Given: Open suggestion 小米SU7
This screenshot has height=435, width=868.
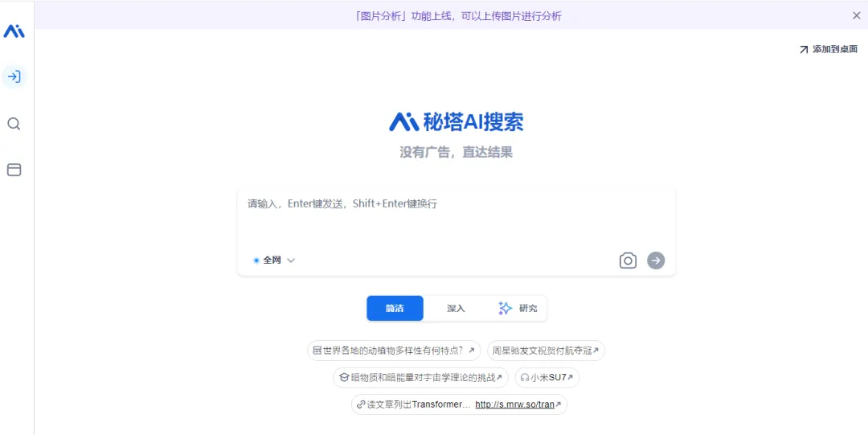Looking at the screenshot, I should point(547,377).
